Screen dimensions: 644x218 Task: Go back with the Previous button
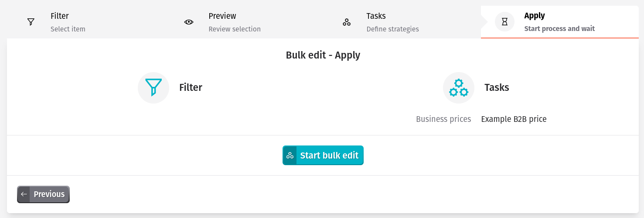click(x=43, y=194)
